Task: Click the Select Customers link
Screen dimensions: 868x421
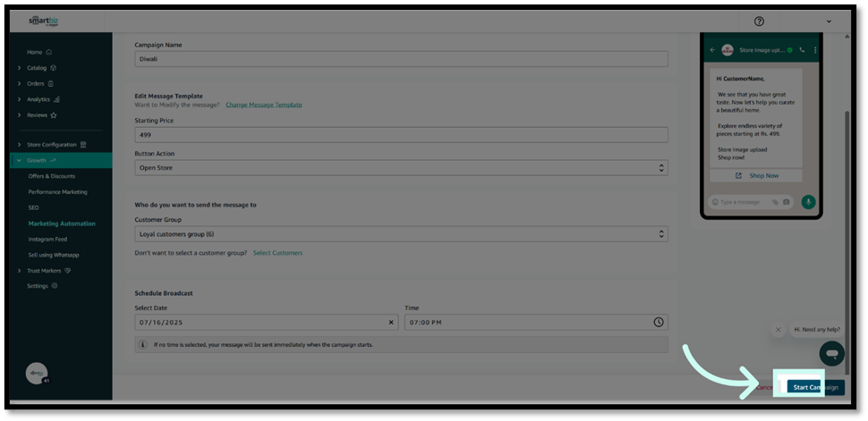Action: (277, 253)
